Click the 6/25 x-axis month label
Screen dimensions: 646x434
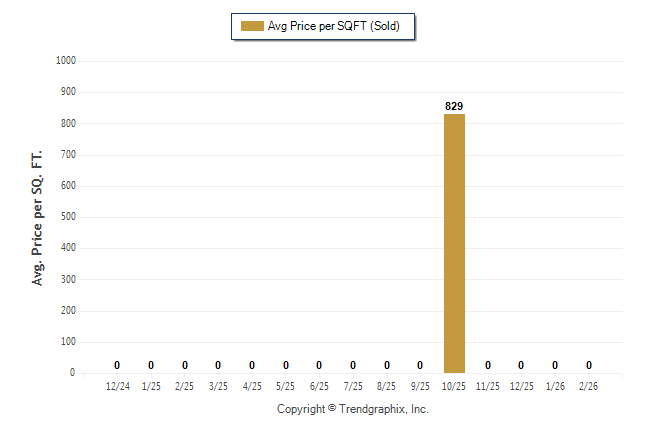point(319,385)
